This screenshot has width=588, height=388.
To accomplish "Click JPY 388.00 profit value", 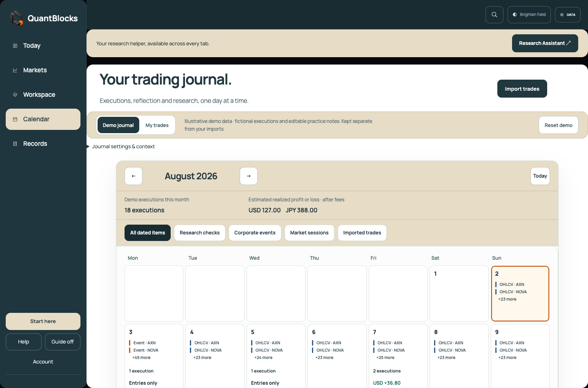I will click(x=301, y=210).
